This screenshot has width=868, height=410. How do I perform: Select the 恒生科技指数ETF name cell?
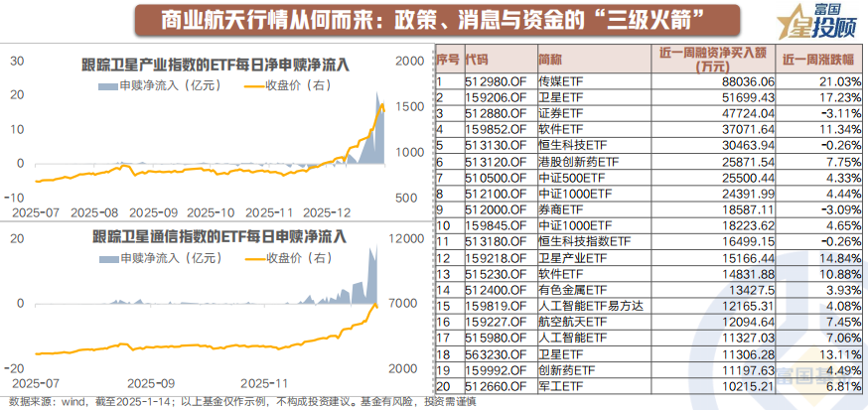click(594, 241)
